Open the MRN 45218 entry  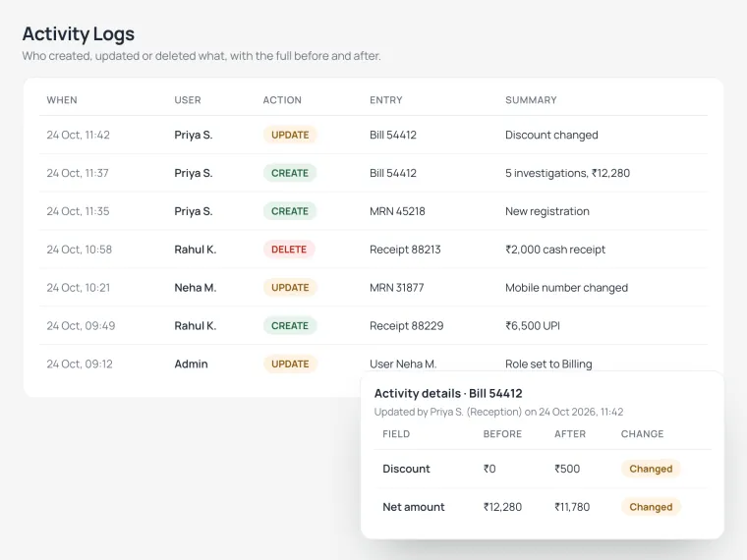pyautogui.click(x=397, y=211)
